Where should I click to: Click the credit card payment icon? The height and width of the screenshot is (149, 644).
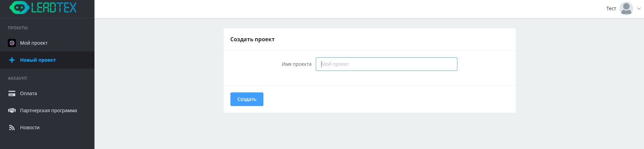click(x=12, y=93)
